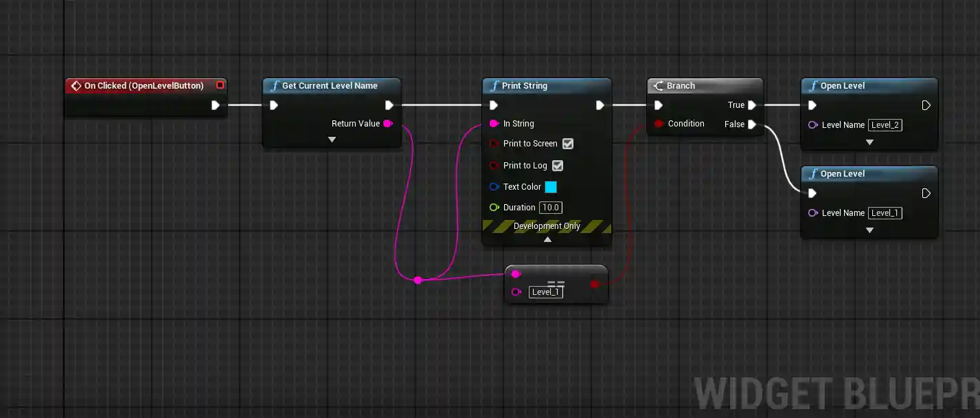980x418 pixels.
Task: Click the red Condition input pin on Branch
Action: pos(659,124)
